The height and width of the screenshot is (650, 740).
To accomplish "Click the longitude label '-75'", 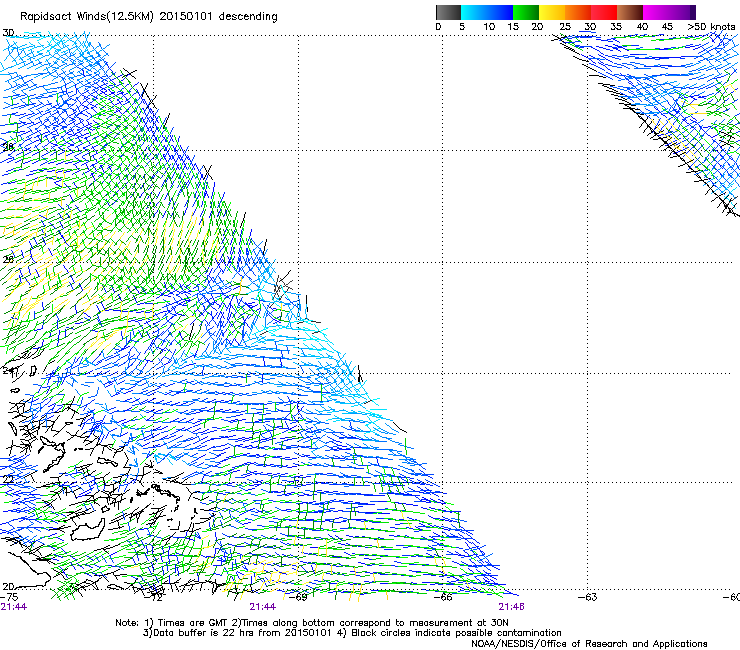I will tap(9, 598).
